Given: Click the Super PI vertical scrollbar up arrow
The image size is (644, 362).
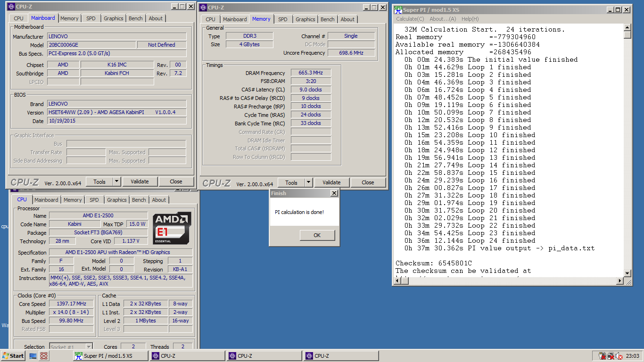Looking at the screenshot, I should pyautogui.click(x=627, y=27).
